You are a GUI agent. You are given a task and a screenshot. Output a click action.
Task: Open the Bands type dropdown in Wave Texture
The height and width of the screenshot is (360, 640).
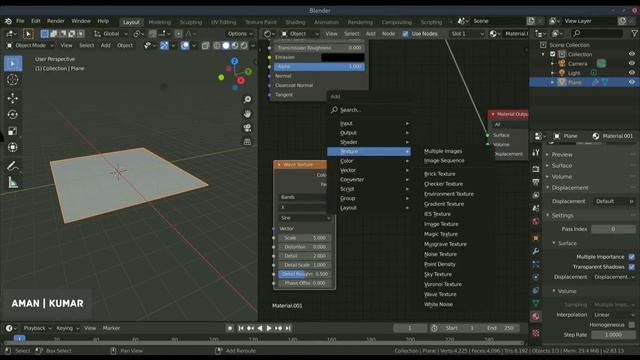(304, 197)
